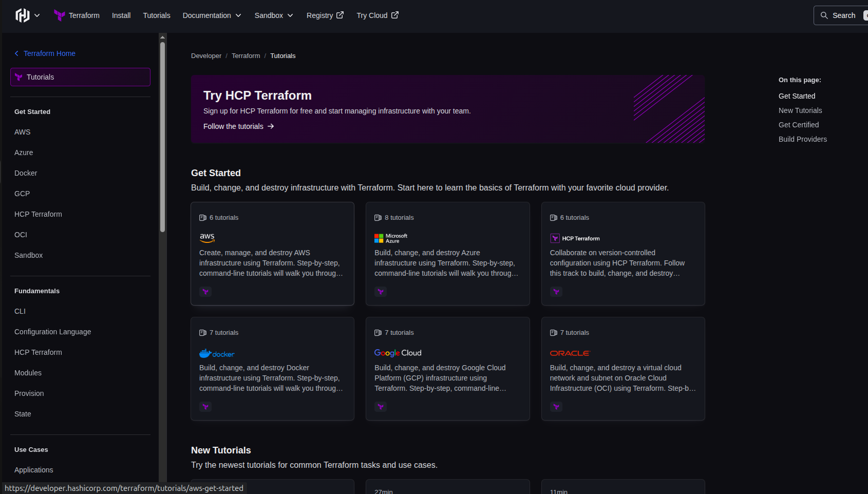Image resolution: width=868 pixels, height=494 pixels.
Task: Open the Try HCP Terraform banner heading
Action: [x=257, y=96]
